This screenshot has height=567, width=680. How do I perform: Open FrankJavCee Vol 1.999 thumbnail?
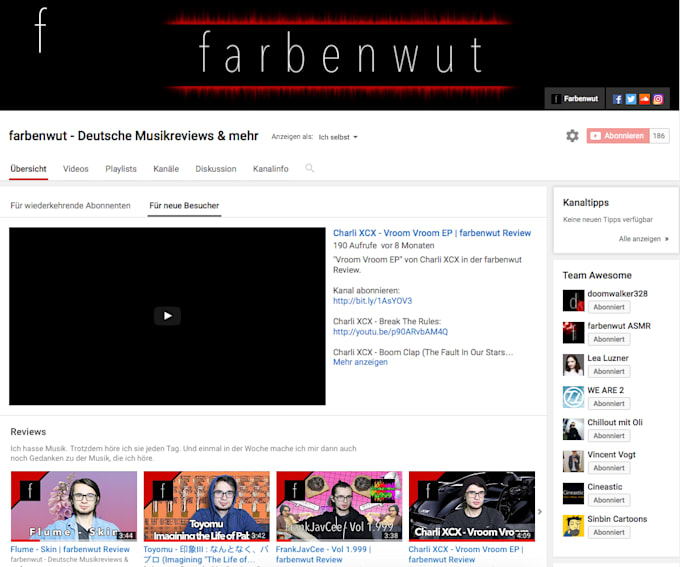pyautogui.click(x=339, y=506)
